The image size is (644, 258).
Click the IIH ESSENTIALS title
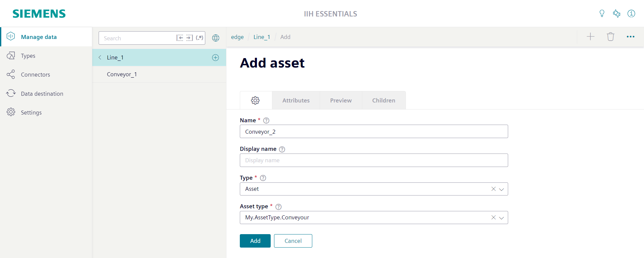pos(330,14)
